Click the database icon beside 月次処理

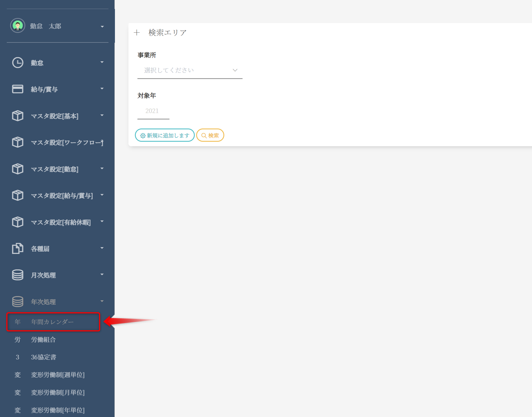[18, 275]
